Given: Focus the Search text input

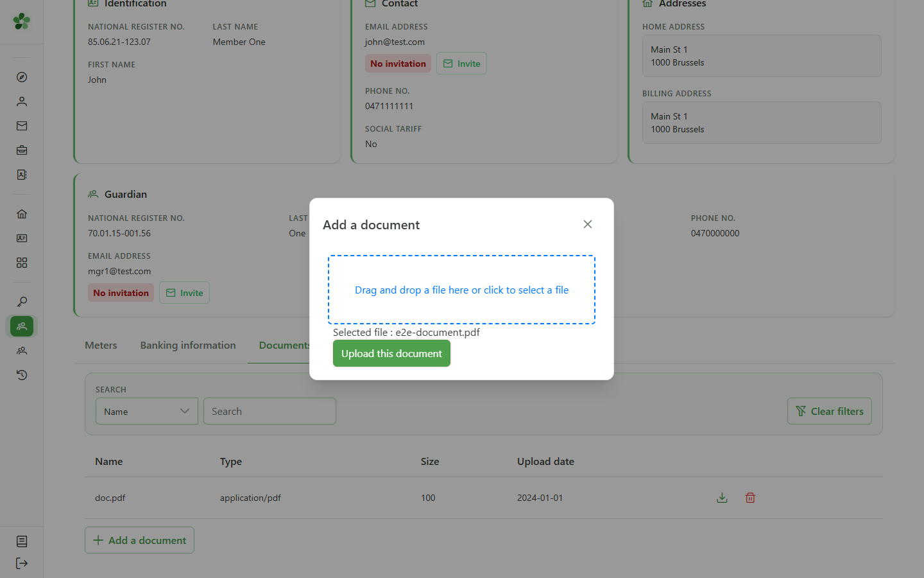Looking at the screenshot, I should coord(269,411).
